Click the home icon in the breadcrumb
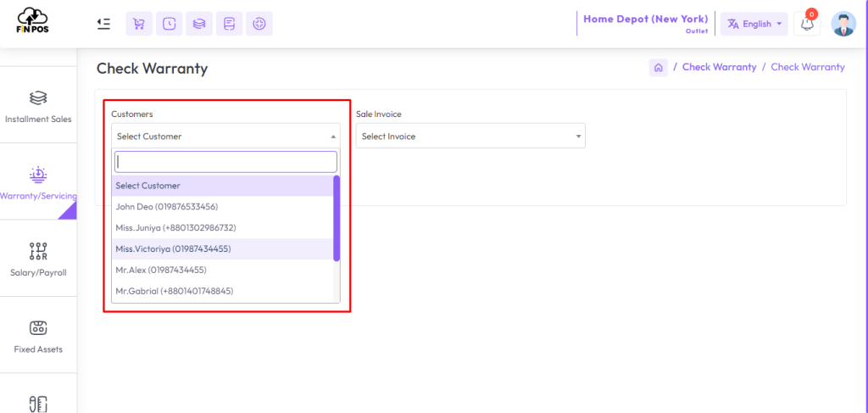 (658, 68)
